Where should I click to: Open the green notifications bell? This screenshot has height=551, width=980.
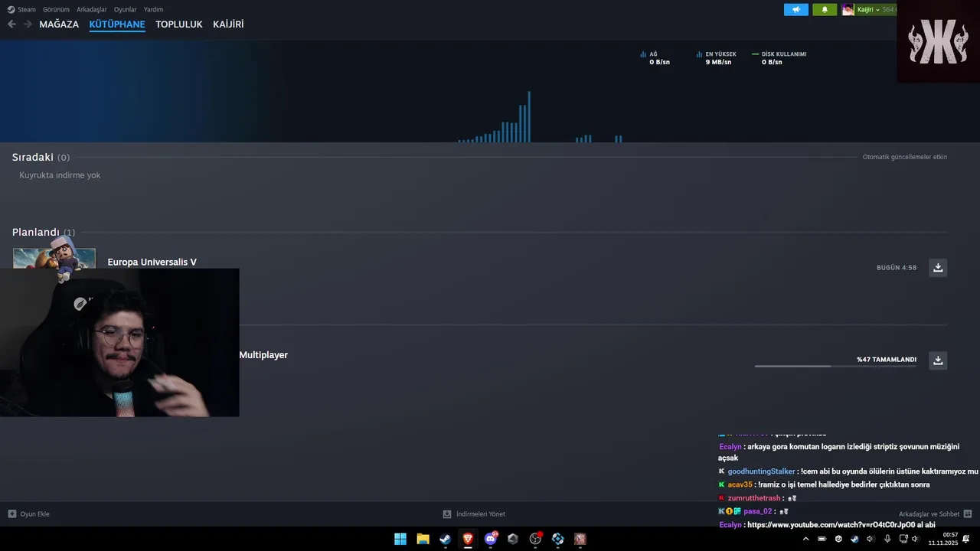point(825,10)
